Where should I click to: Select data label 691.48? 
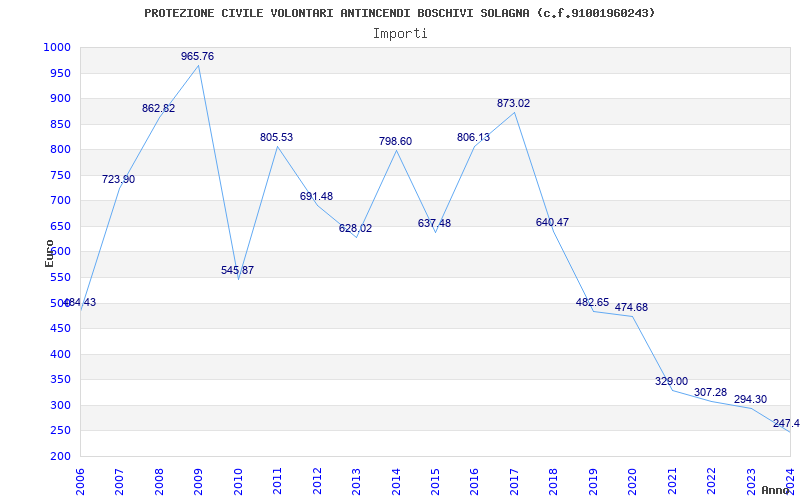(x=316, y=196)
